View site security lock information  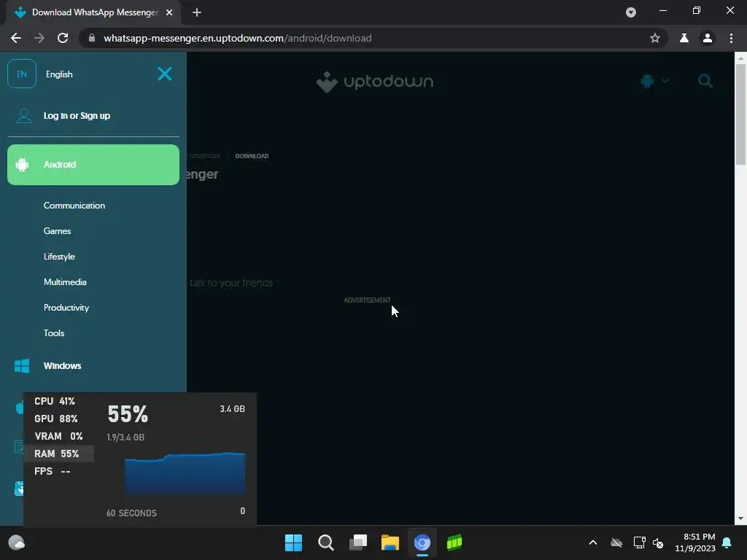coord(92,38)
